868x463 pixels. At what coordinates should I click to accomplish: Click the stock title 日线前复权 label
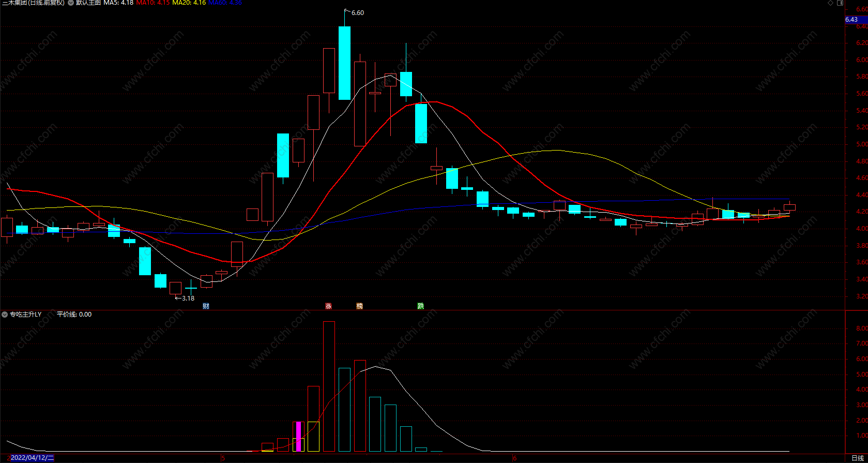coord(45,3)
